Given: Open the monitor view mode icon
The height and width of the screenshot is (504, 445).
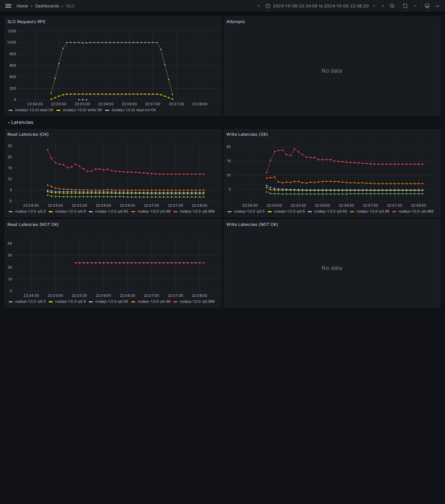Looking at the screenshot, I should click(427, 6).
